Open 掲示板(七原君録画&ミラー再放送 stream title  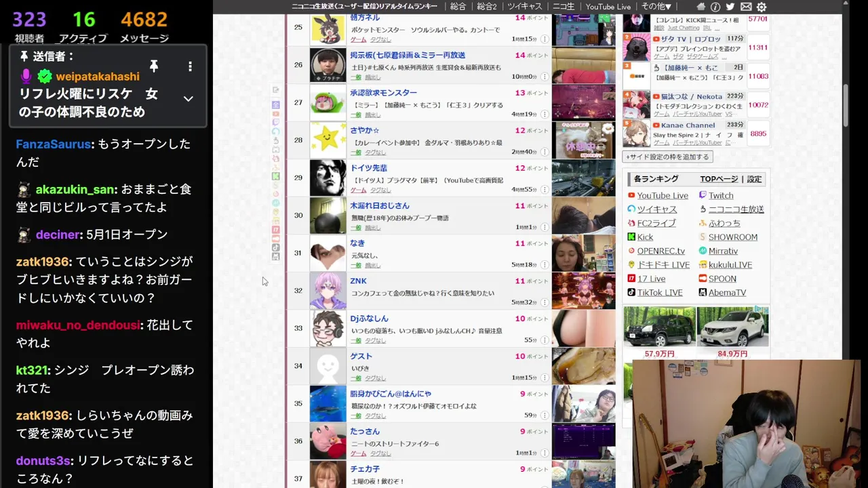(x=408, y=55)
